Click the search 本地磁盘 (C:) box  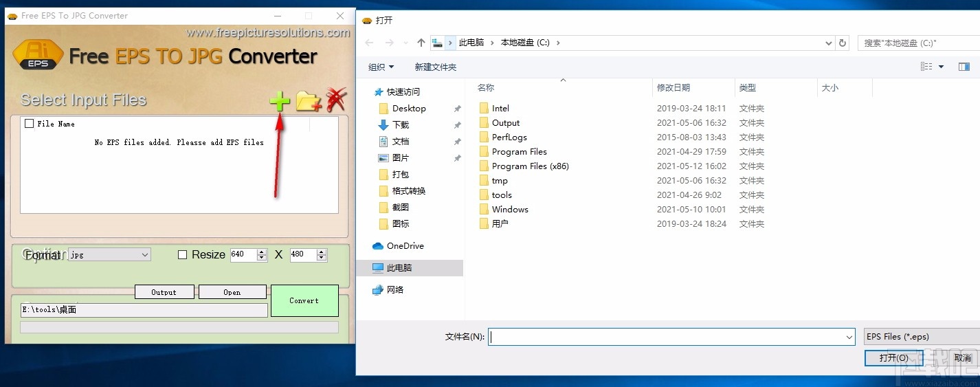pos(918,43)
